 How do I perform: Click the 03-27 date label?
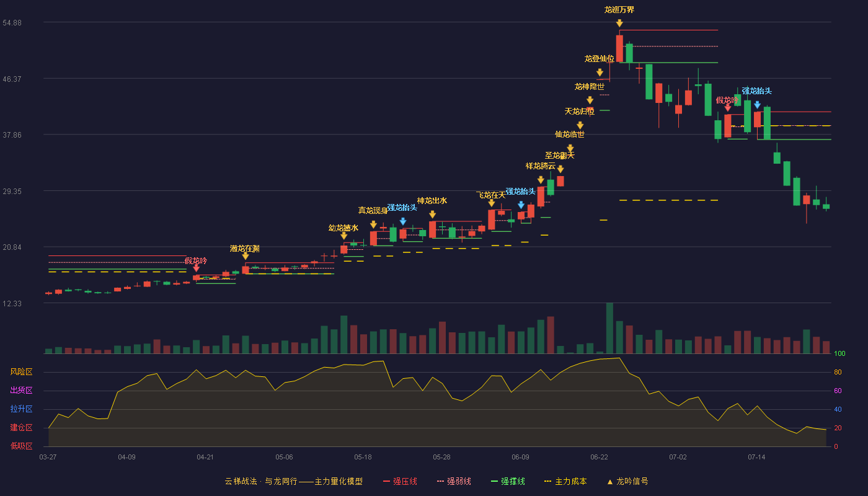[48, 457]
